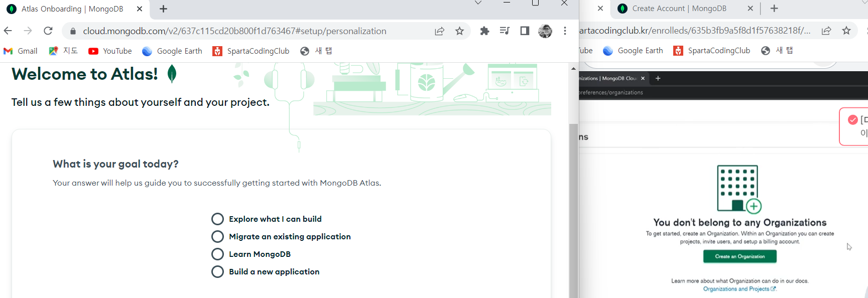Open the Chrome extensions puzzle icon
The height and width of the screenshot is (298, 868).
[484, 31]
